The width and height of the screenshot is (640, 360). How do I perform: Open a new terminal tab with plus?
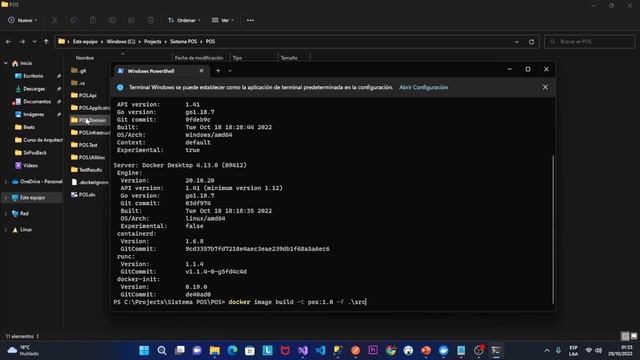(x=218, y=71)
